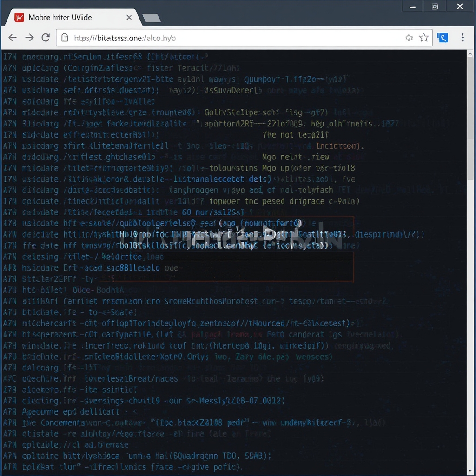Reload the current page
This screenshot has height=476, width=476.
coord(45,38)
